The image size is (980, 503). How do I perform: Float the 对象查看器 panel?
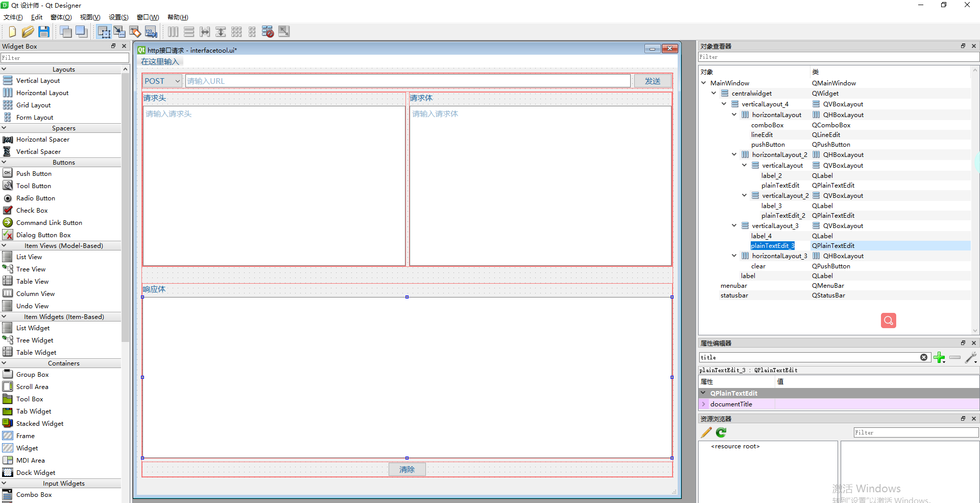coord(963,46)
